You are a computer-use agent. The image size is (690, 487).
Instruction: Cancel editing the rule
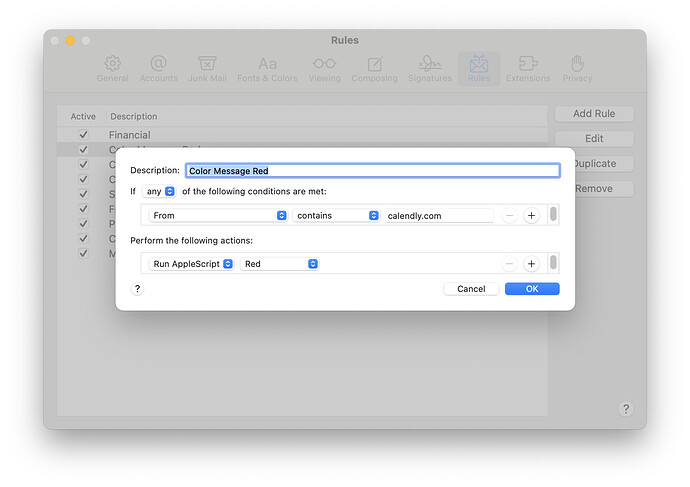[x=471, y=289]
